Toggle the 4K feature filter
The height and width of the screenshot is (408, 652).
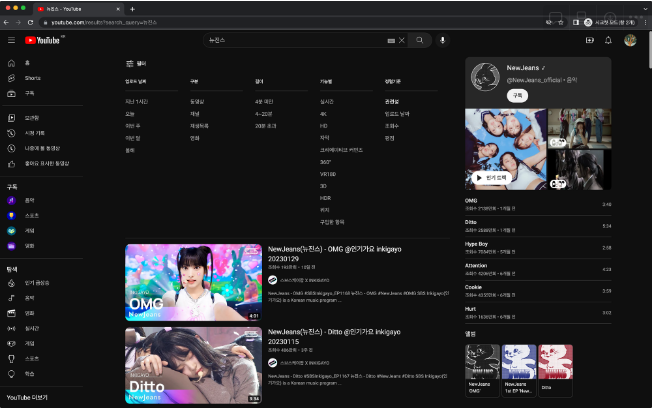click(x=323, y=114)
